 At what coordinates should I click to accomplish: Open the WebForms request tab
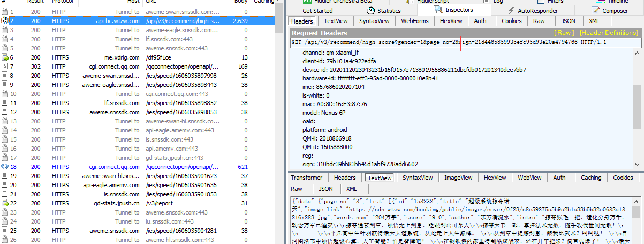415,21
